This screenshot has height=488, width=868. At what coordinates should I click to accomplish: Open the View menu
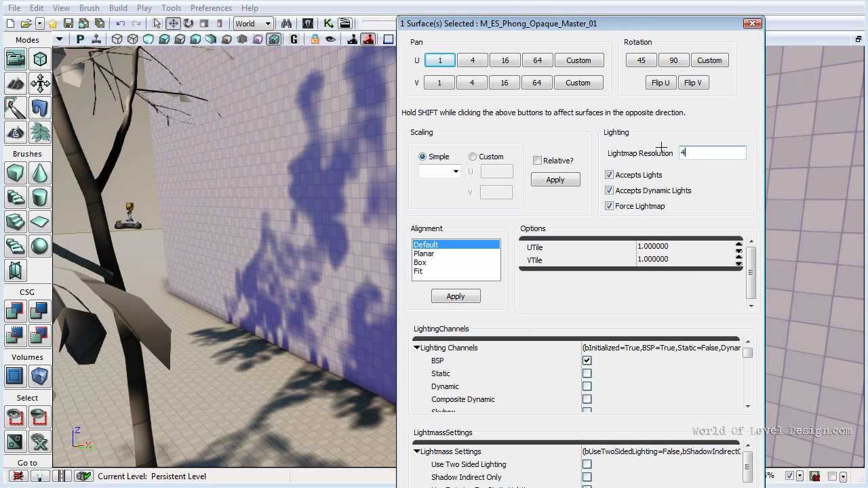61,7
